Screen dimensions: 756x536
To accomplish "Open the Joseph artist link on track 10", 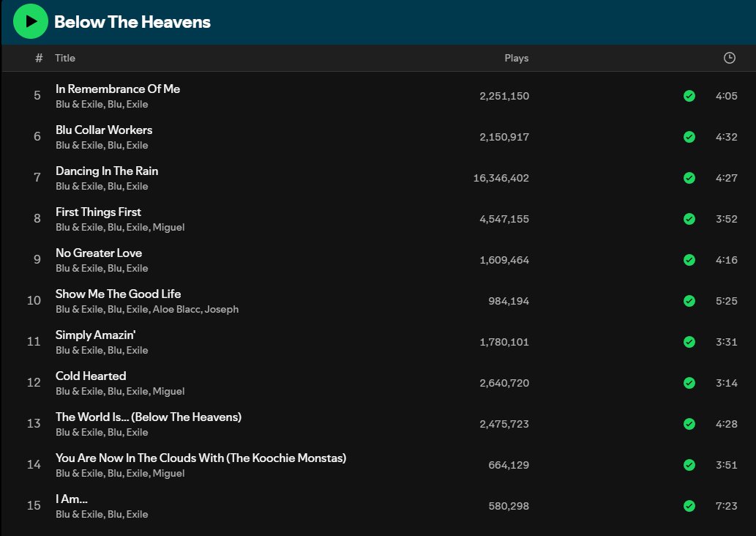I will pyautogui.click(x=221, y=309).
